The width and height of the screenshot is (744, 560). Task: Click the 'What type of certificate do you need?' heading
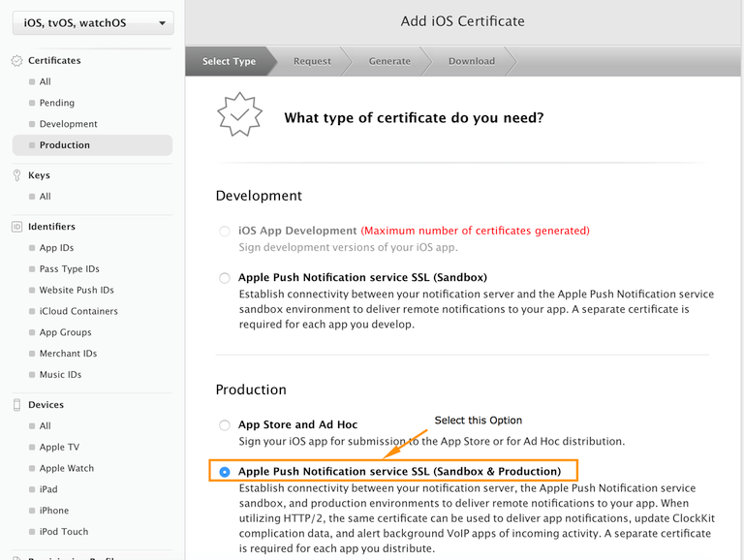tap(414, 117)
